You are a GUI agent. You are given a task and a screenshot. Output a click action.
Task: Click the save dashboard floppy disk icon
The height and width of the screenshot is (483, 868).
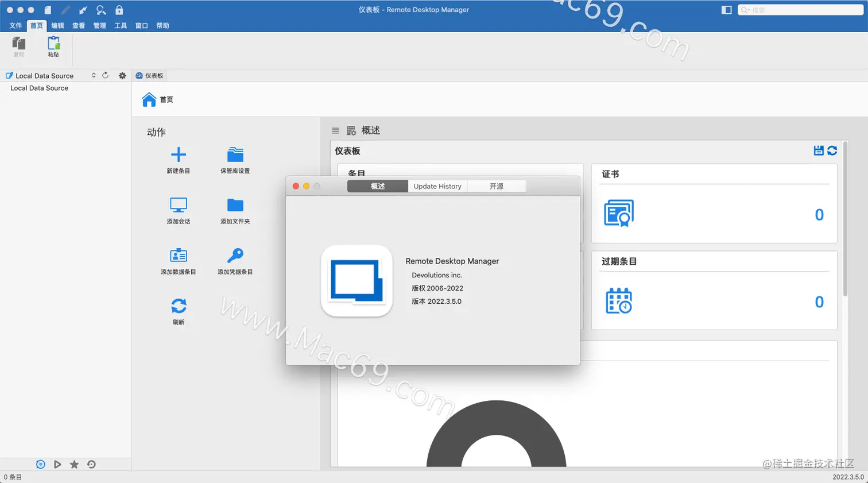[x=819, y=150]
